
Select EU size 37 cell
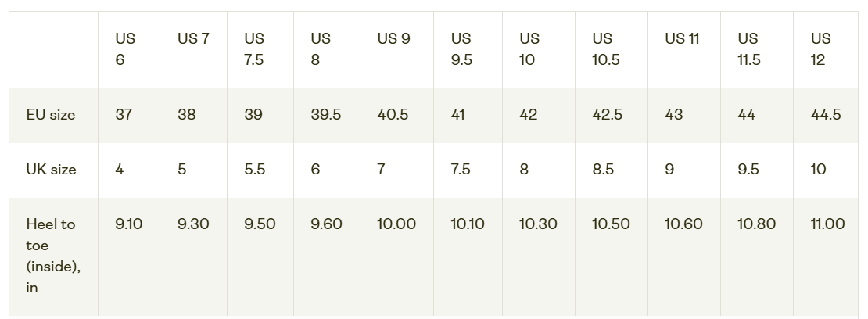coord(124,115)
